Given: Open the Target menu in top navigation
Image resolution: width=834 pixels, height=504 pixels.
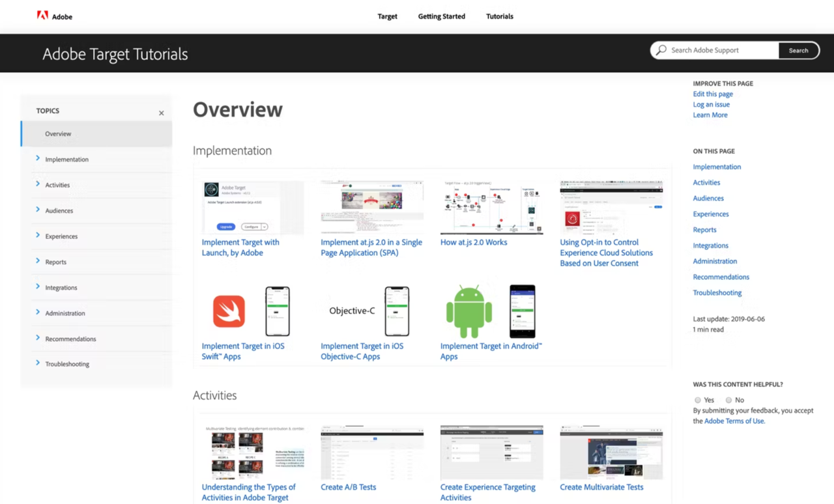Looking at the screenshot, I should (387, 16).
